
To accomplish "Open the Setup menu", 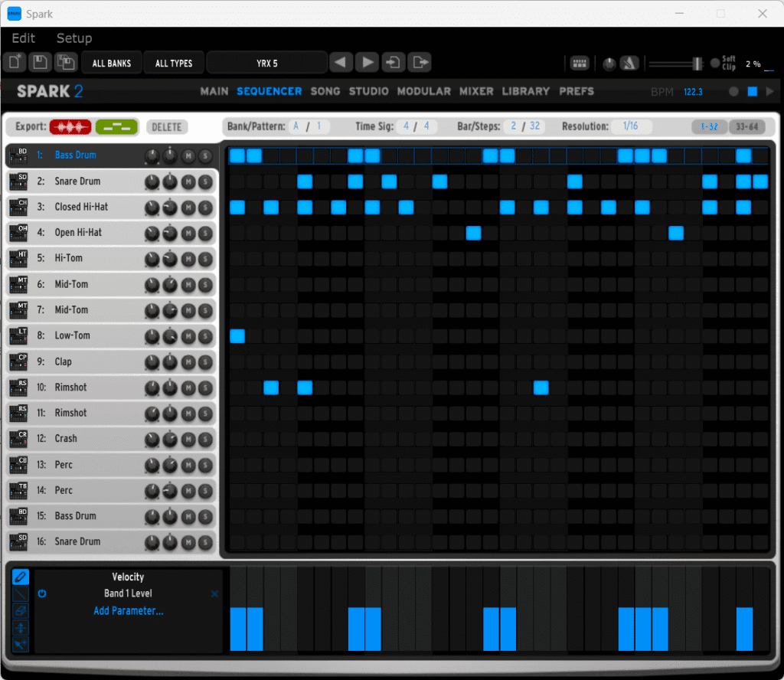I will coord(74,38).
